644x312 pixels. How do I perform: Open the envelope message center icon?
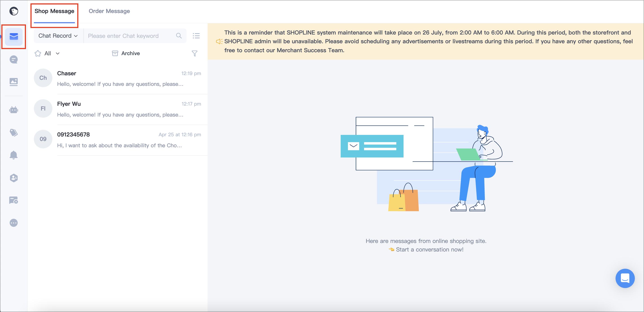tap(14, 37)
